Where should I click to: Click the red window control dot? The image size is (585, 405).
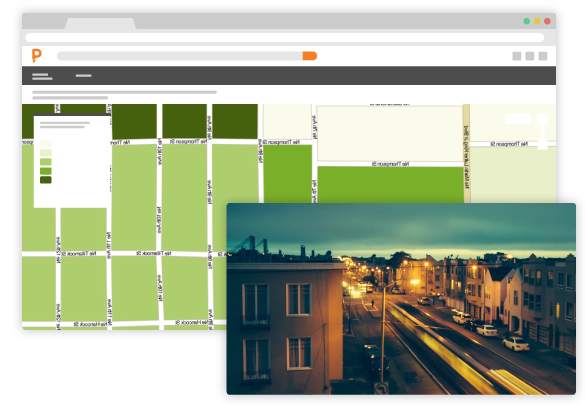pyautogui.click(x=547, y=21)
